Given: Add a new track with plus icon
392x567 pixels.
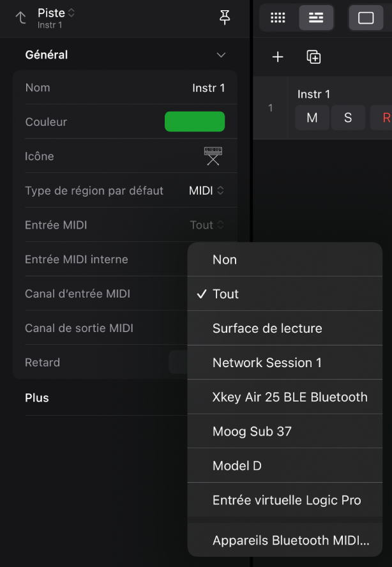Looking at the screenshot, I should pos(278,57).
